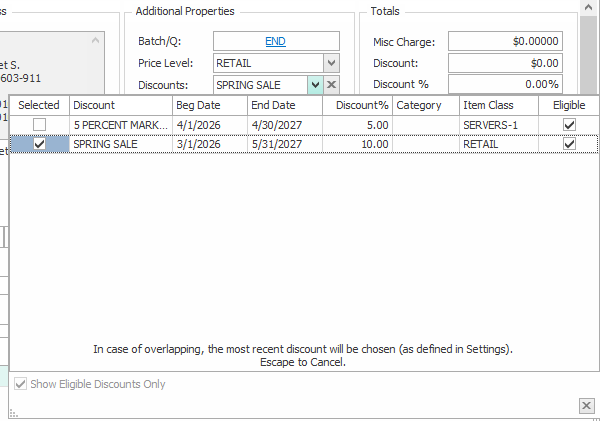Clear the Discounts field with the X icon
Image resolution: width=600 pixels, height=421 pixels.
[x=332, y=85]
